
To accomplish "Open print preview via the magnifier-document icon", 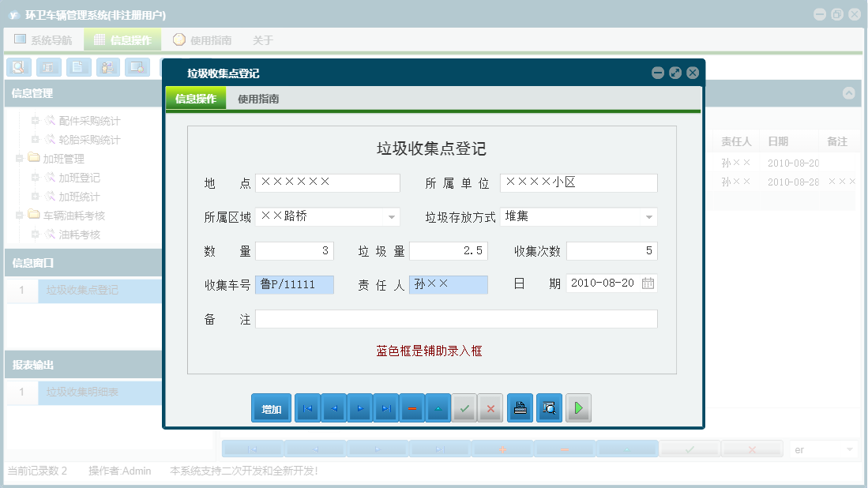I will (549, 408).
